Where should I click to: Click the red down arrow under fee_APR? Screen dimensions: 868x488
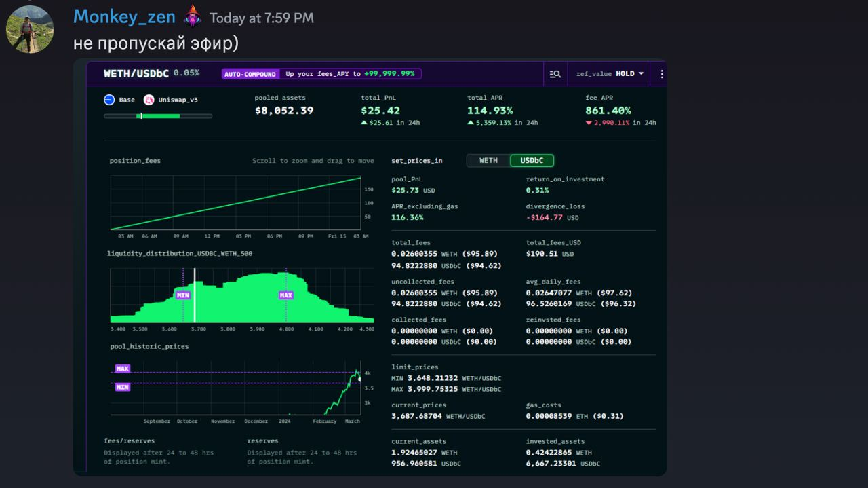pyautogui.click(x=589, y=124)
